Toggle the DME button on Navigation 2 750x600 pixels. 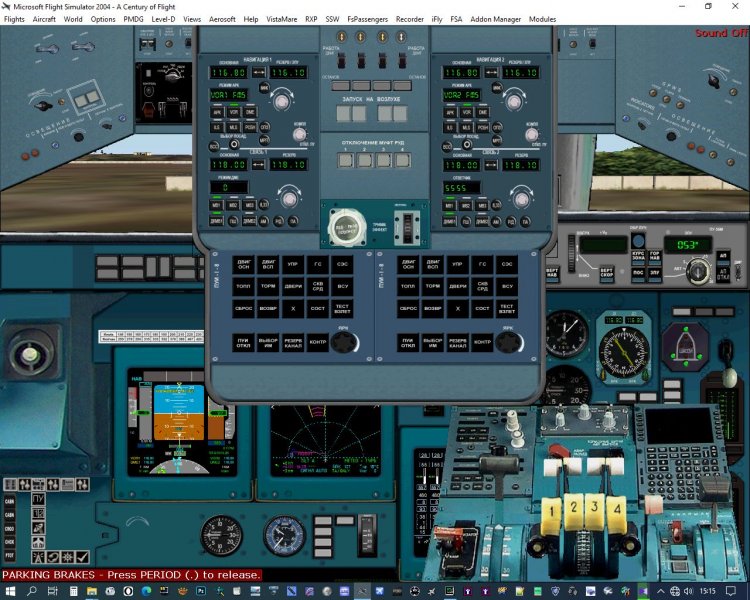[x=483, y=113]
